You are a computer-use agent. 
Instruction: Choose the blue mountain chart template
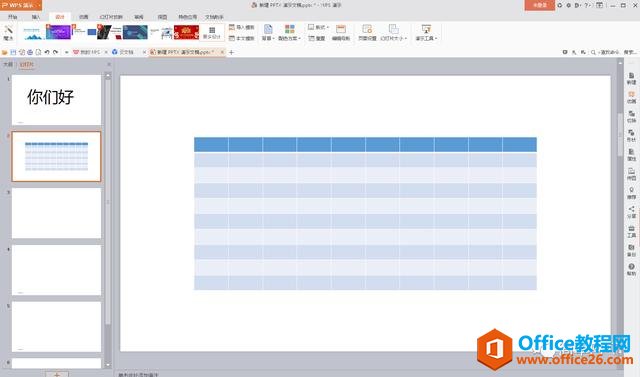coord(33,32)
